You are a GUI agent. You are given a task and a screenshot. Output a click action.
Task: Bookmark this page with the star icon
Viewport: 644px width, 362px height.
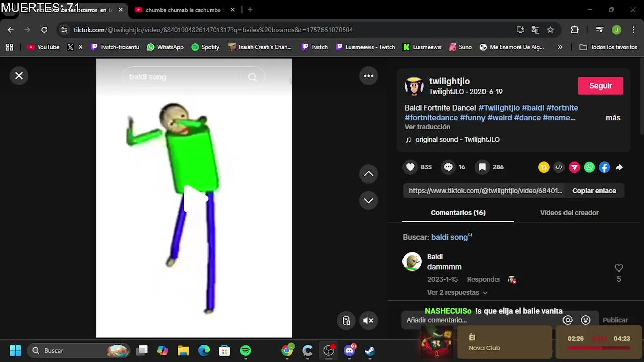pyautogui.click(x=550, y=30)
